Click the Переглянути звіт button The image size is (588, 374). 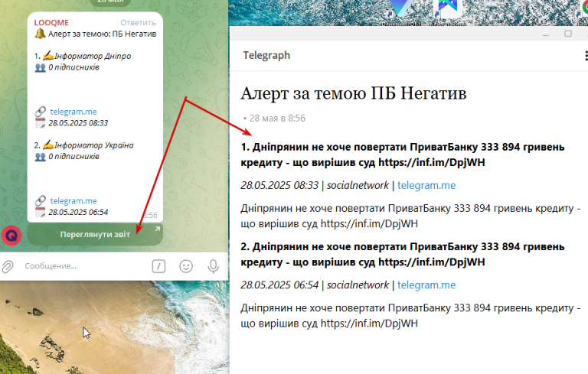tap(95, 235)
